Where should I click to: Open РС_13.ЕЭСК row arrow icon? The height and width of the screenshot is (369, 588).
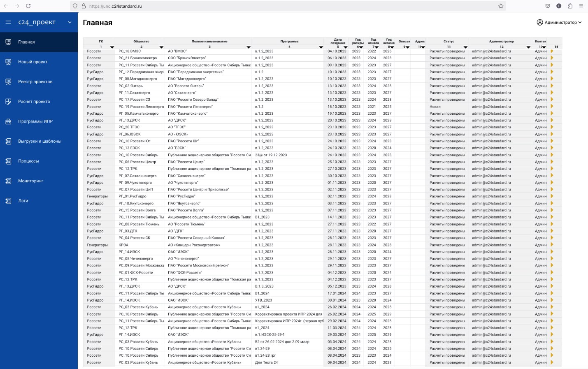[x=552, y=148]
